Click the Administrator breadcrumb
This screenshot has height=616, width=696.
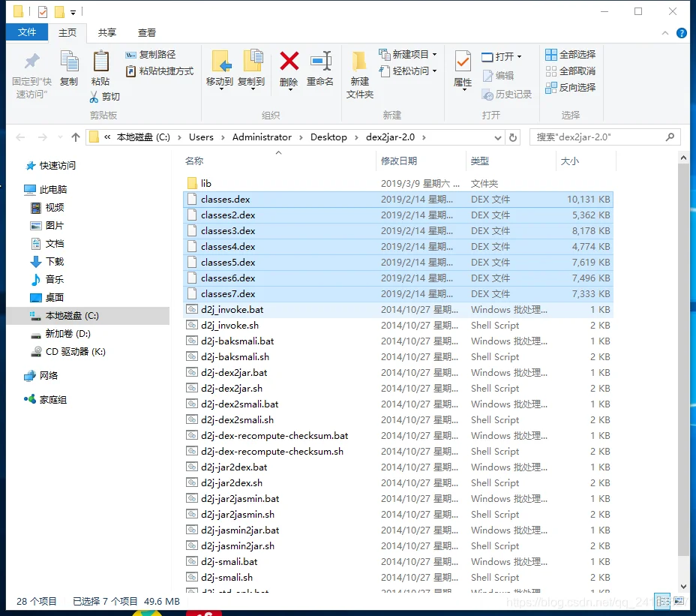pyautogui.click(x=262, y=137)
